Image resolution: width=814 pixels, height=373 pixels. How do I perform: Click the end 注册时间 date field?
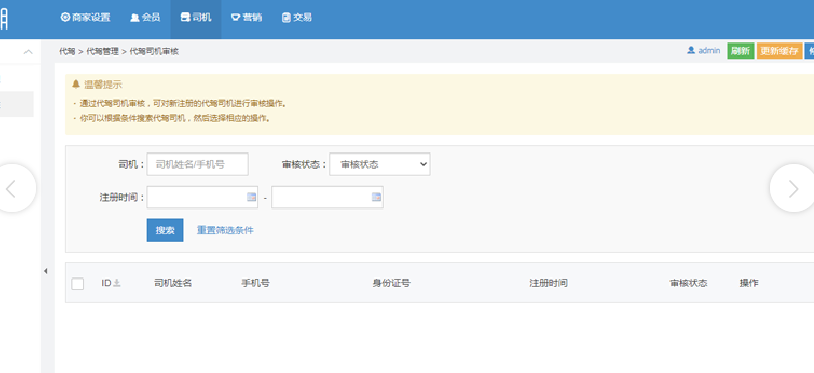[x=327, y=197]
